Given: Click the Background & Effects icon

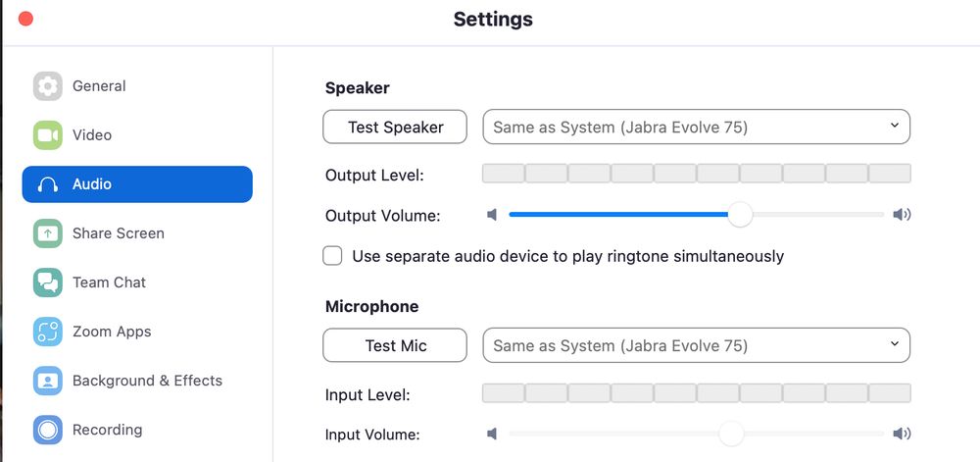Looking at the screenshot, I should pyautogui.click(x=47, y=381).
